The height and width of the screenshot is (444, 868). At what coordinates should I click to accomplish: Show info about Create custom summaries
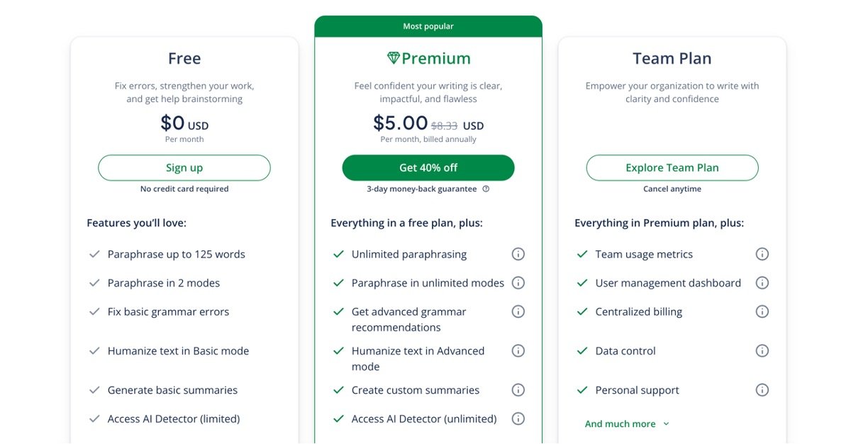pyautogui.click(x=518, y=390)
